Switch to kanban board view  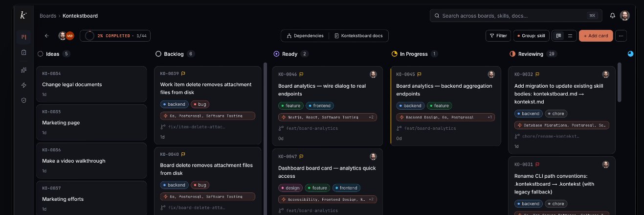coord(558,36)
